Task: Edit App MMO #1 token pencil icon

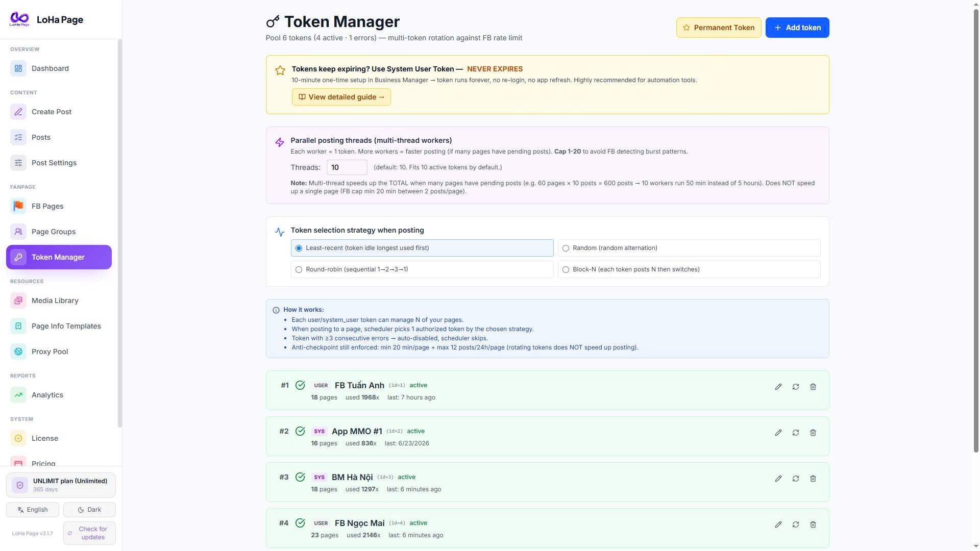Action: [x=778, y=433]
